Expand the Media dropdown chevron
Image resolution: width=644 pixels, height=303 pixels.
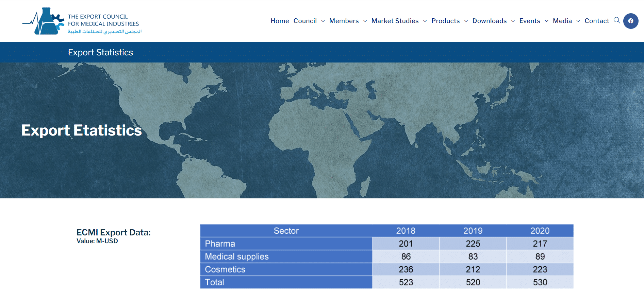pyautogui.click(x=578, y=21)
